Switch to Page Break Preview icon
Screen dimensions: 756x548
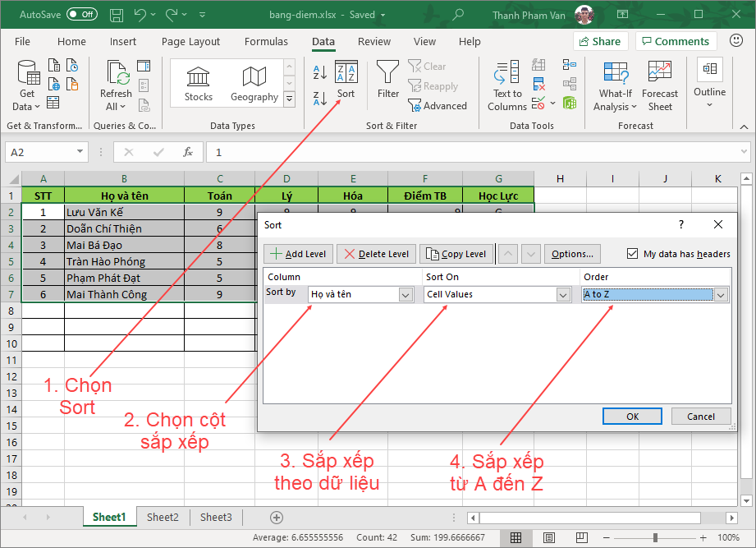pyautogui.click(x=581, y=537)
